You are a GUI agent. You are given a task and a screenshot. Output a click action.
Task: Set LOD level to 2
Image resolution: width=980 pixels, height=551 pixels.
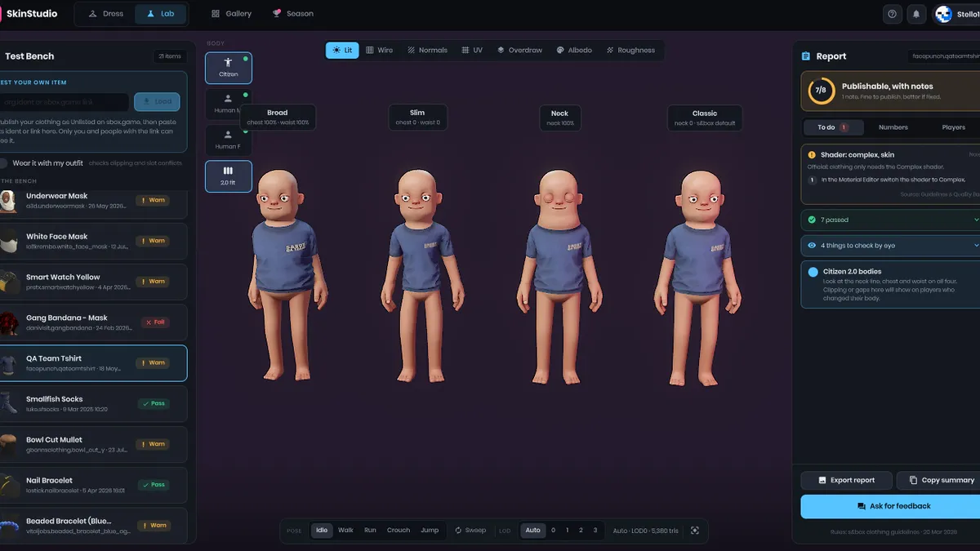point(581,531)
